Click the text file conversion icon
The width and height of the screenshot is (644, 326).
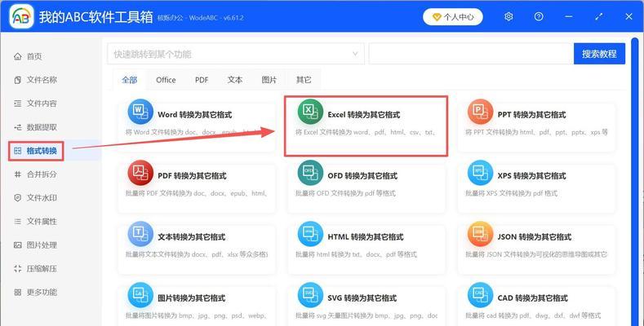point(140,234)
